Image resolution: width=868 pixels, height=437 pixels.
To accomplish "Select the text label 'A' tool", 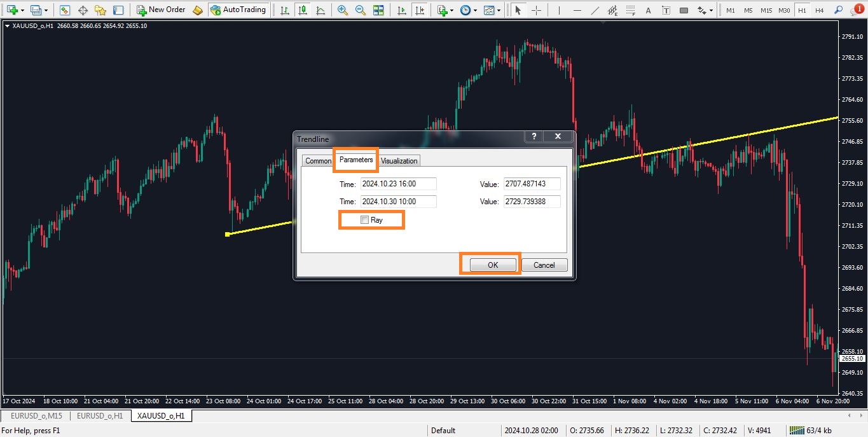I will pos(648,10).
